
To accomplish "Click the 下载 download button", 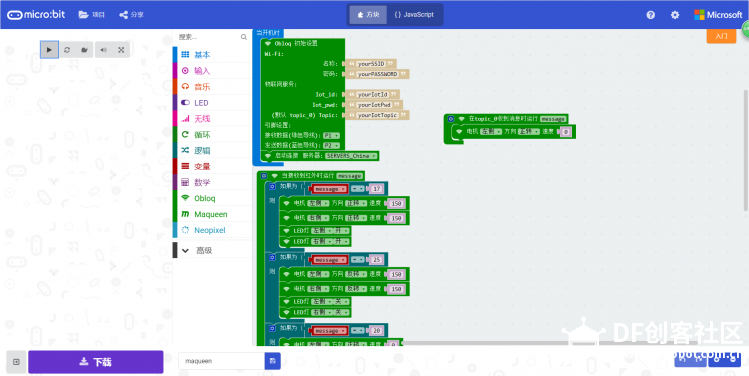I will tap(96, 362).
